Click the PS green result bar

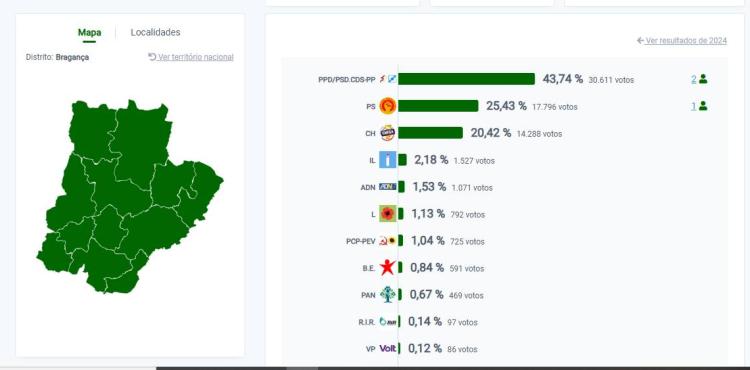coord(438,106)
